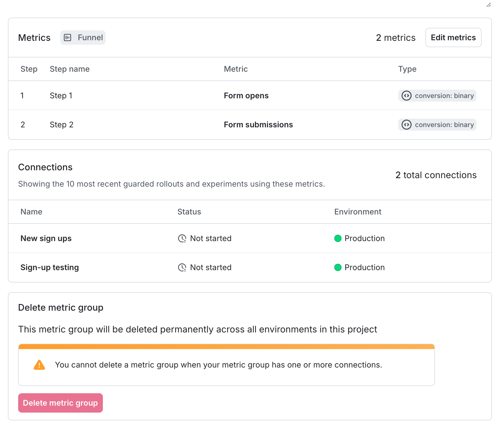Click Not started status for Sign-up testing

tap(211, 267)
